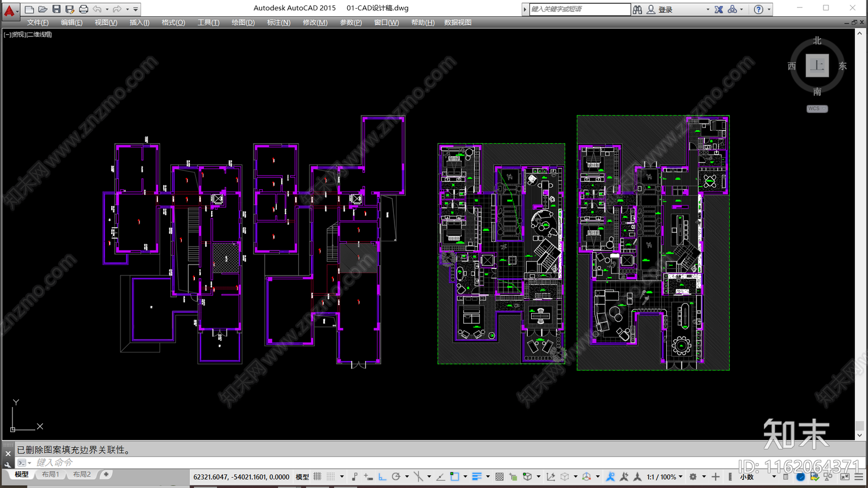Toggle polar tracking icon
Screen dimensions: 868x488
coord(396,477)
